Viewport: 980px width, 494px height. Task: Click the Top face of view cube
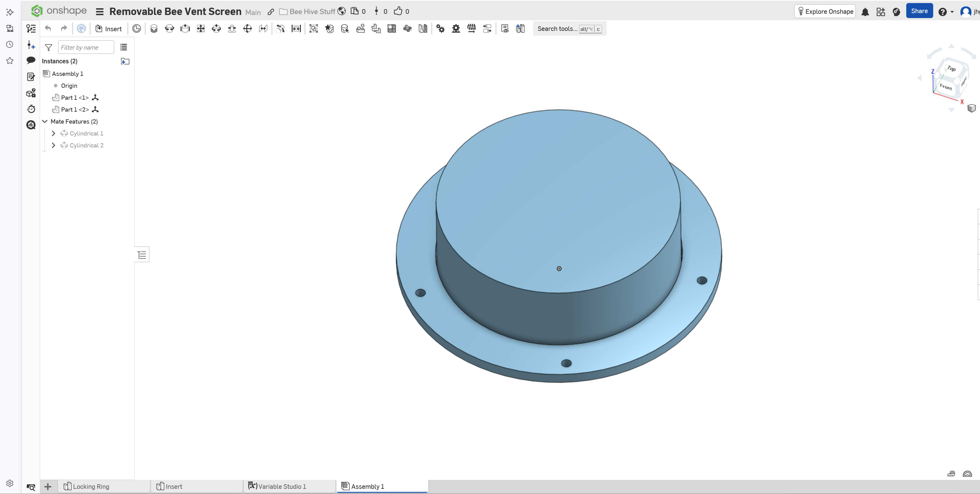tap(951, 69)
